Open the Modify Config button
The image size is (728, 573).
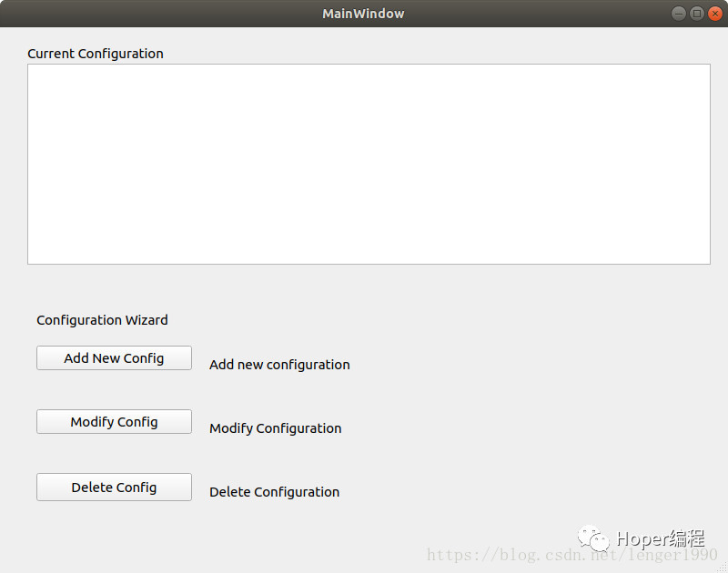point(114,421)
